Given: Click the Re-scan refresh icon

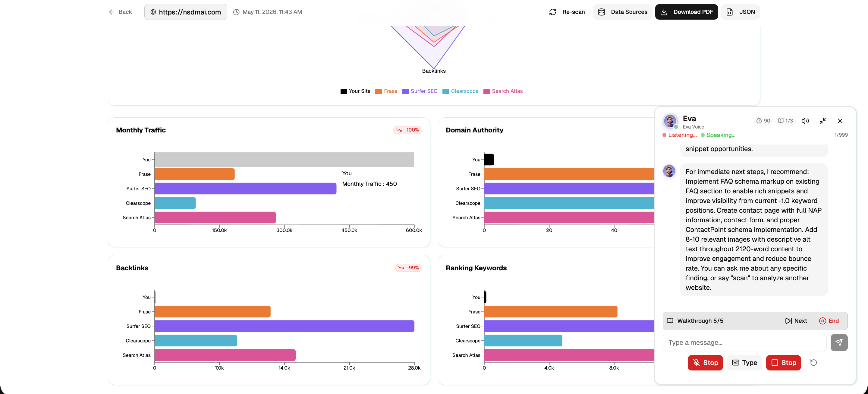Looking at the screenshot, I should [552, 12].
